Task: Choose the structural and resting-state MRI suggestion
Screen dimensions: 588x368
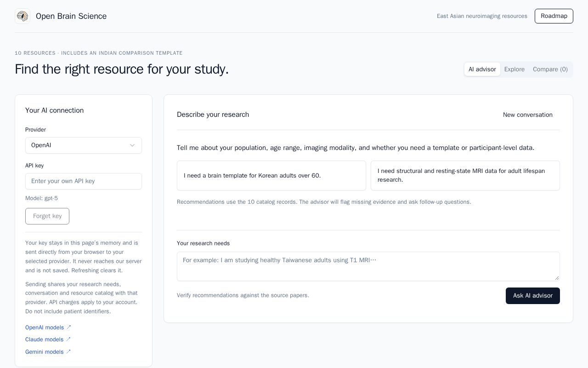Action: 465,175
